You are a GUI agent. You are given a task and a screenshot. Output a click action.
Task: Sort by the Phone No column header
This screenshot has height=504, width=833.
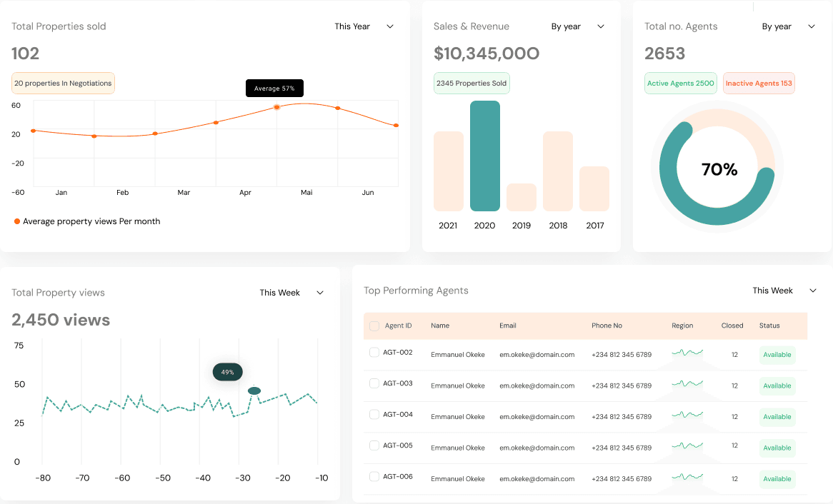click(x=607, y=326)
